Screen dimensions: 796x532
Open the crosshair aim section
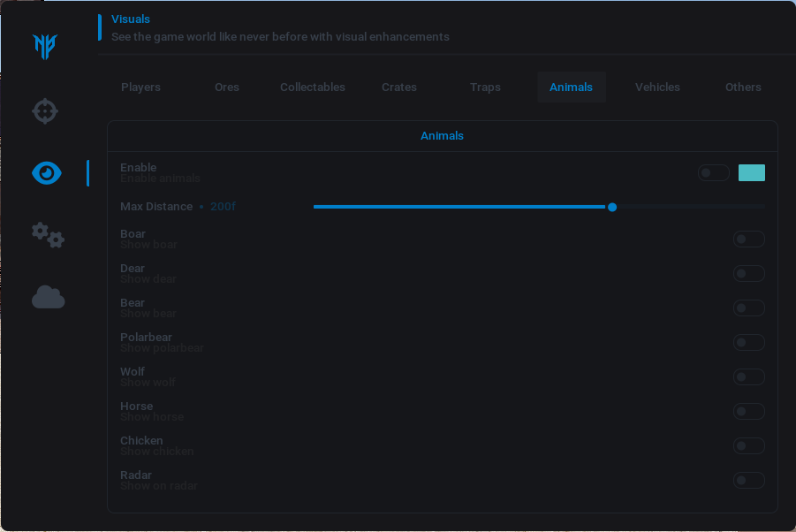[x=46, y=111]
